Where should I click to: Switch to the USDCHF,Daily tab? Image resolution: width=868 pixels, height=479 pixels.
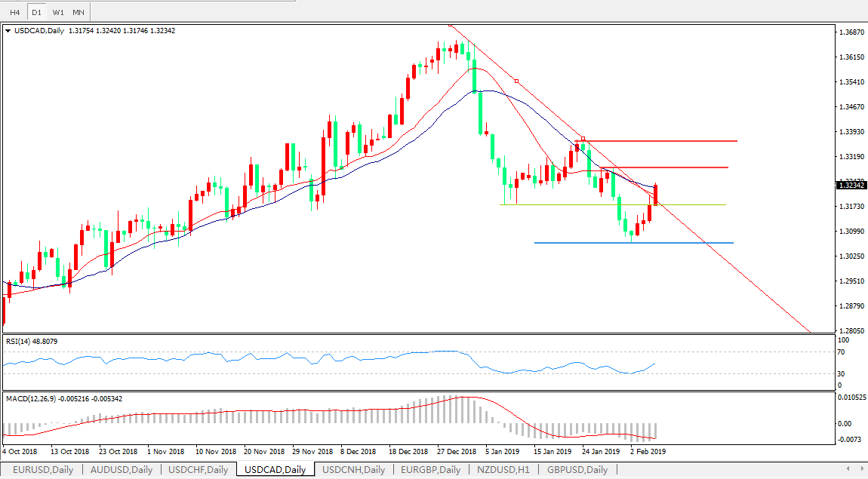pos(198,470)
